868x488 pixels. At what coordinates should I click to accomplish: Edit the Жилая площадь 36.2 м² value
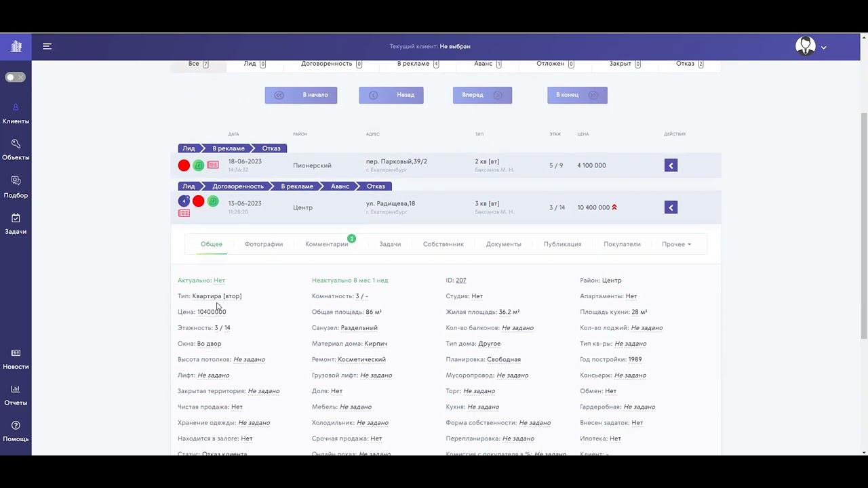click(509, 312)
